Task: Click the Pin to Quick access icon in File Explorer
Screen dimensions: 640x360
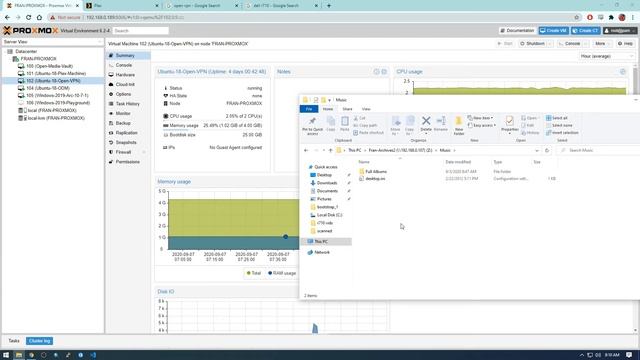Action: [312, 121]
